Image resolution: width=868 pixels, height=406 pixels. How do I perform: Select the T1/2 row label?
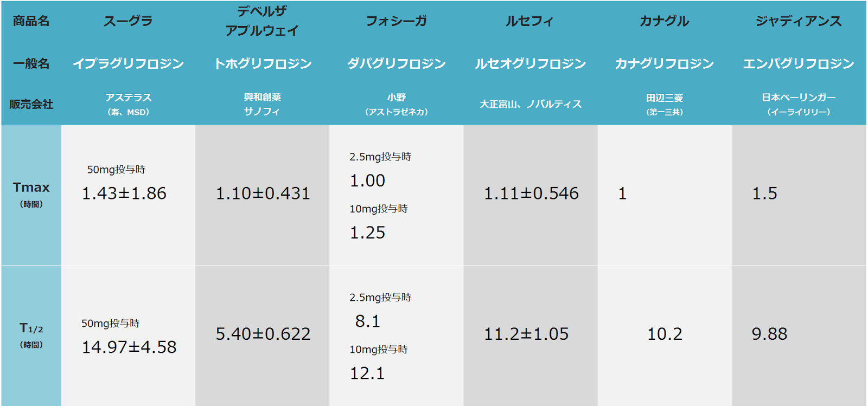(x=31, y=335)
